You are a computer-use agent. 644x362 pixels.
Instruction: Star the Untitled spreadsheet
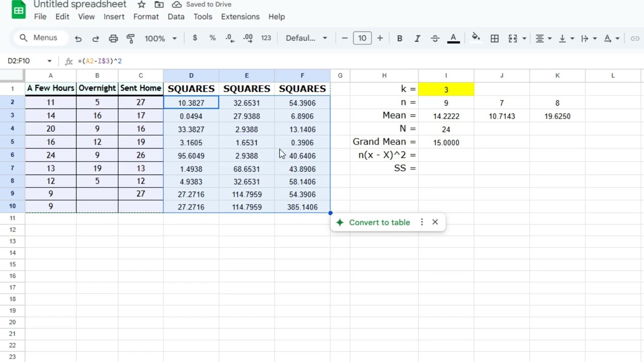pos(141,5)
